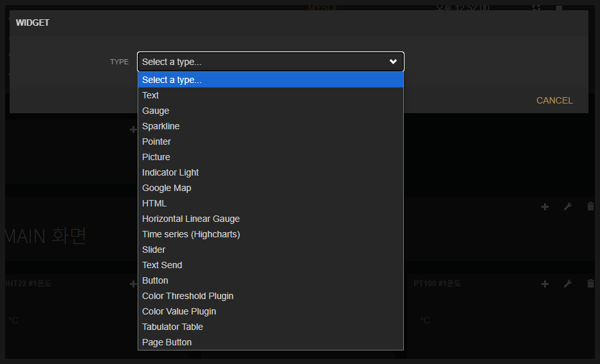Select Color Value Plugin option
600x364 pixels.
click(271, 311)
